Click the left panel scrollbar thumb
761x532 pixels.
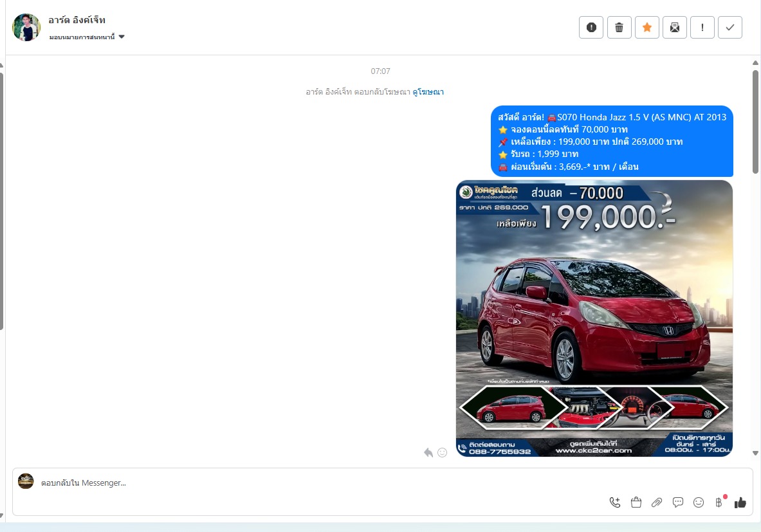point(1,201)
